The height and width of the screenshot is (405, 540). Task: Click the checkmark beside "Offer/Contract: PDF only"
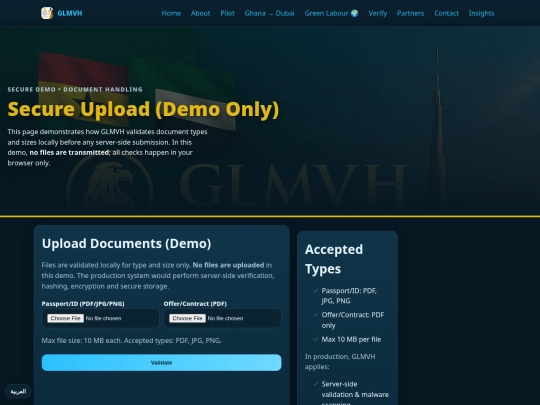pyautogui.click(x=316, y=315)
